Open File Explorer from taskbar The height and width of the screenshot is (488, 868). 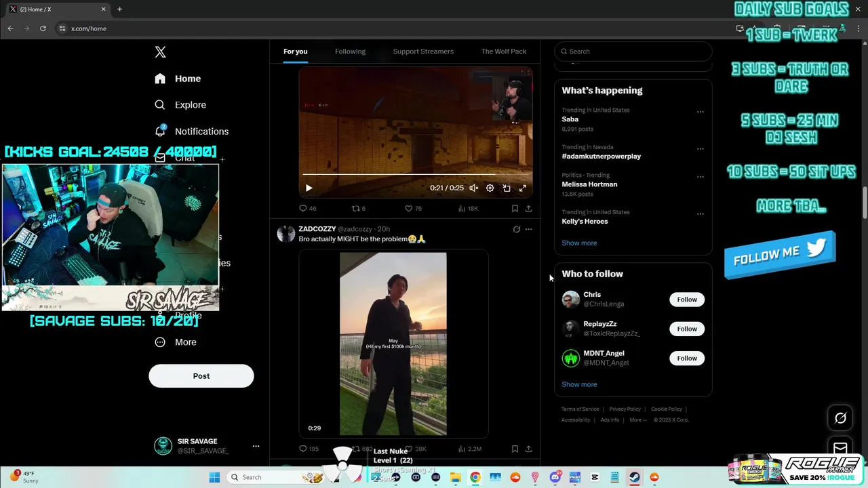[x=456, y=477]
